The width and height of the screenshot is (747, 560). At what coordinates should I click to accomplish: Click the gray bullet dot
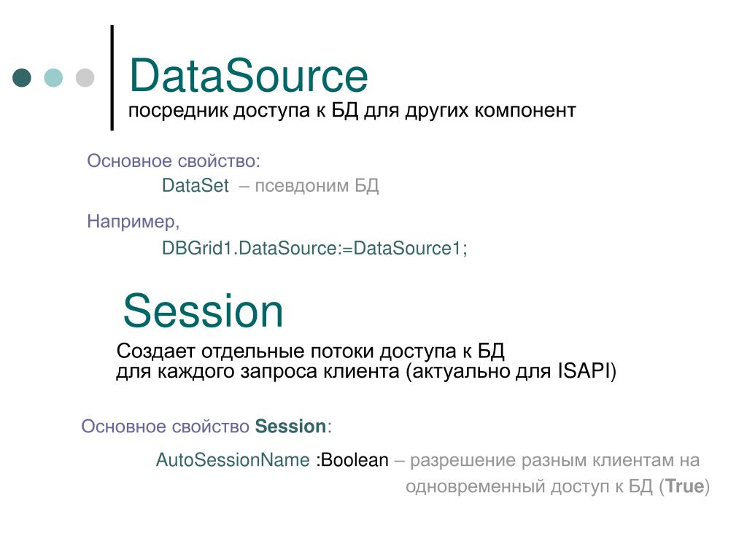85,77
